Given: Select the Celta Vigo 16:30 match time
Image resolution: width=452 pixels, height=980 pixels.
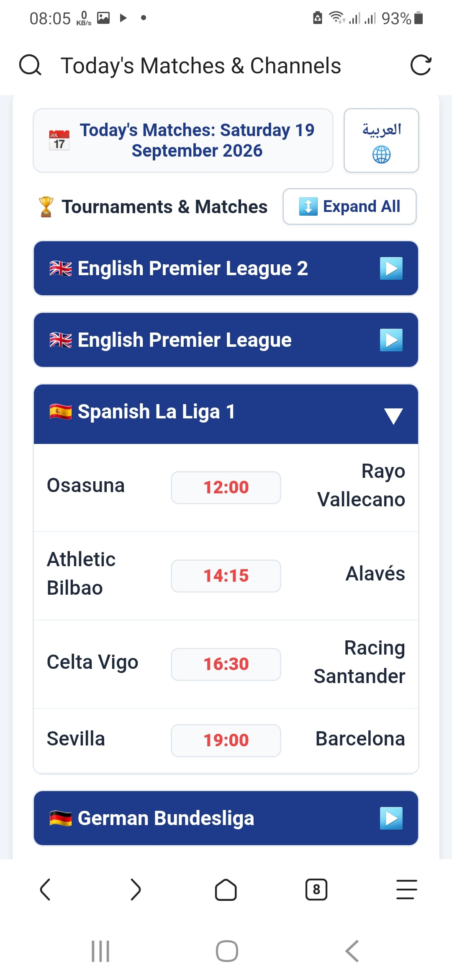Looking at the screenshot, I should click(x=226, y=664).
